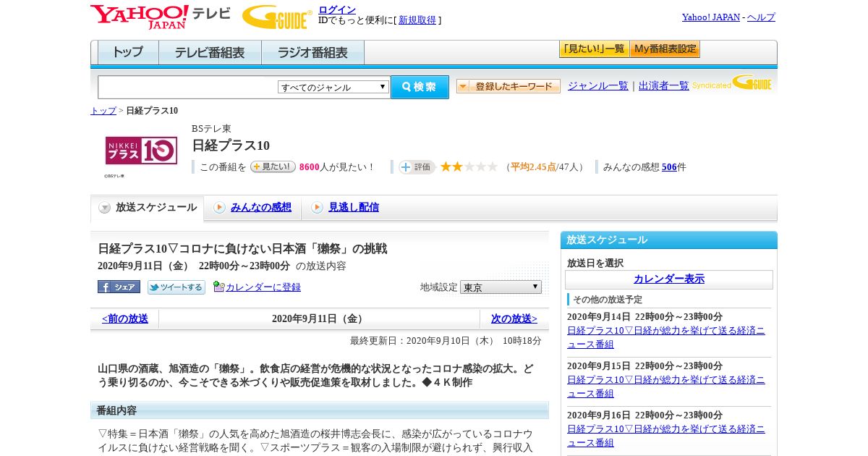Image resolution: width=868 pixels, height=456 pixels.
Task: Switch to テレビ番組表 tab
Action: [x=210, y=53]
